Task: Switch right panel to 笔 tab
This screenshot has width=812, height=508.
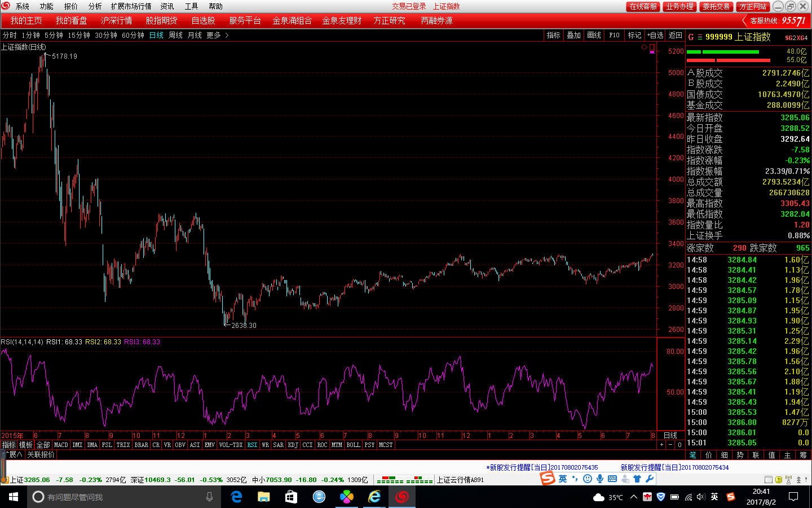Action: pyautogui.click(x=693, y=455)
